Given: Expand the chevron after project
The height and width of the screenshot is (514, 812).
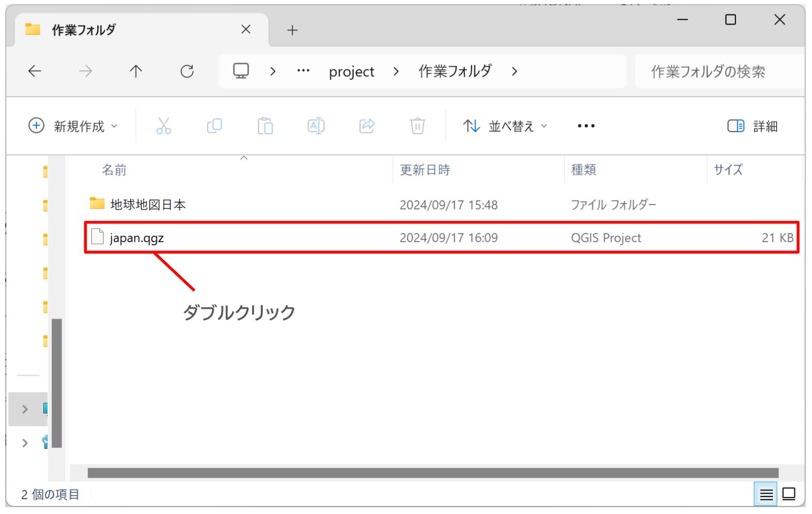Looking at the screenshot, I should 396,71.
